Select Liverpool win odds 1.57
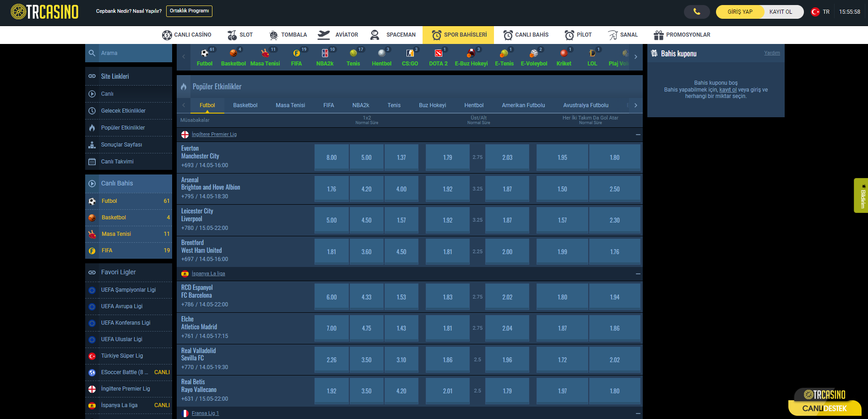Image resolution: width=868 pixels, height=419 pixels. [401, 220]
